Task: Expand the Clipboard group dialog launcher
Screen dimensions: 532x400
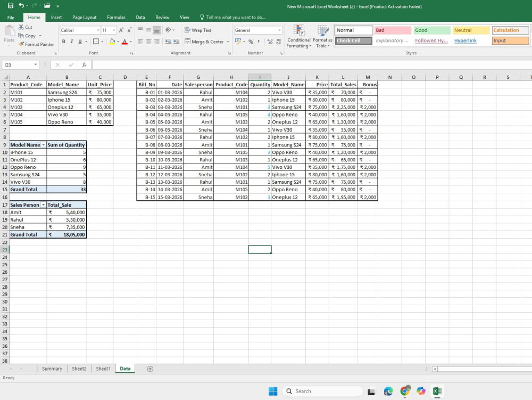Action: [x=55, y=53]
